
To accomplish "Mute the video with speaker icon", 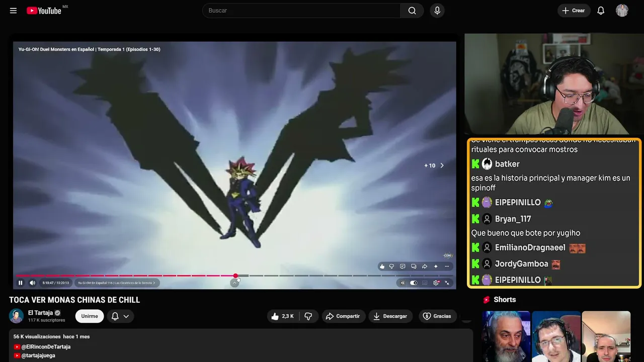I will [33, 283].
